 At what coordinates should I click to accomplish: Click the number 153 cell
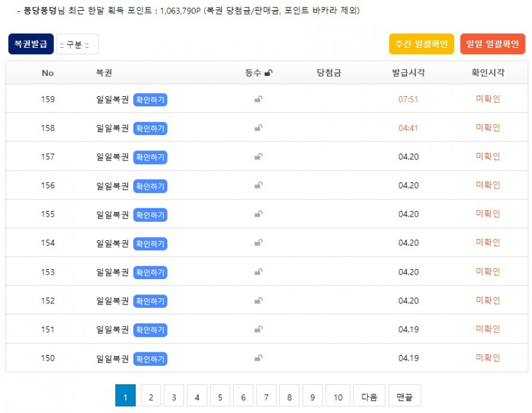pos(48,272)
